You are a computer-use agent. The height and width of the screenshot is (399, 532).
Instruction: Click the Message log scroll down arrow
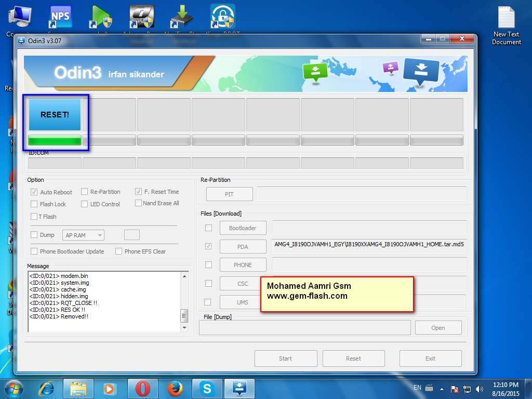coord(184,328)
